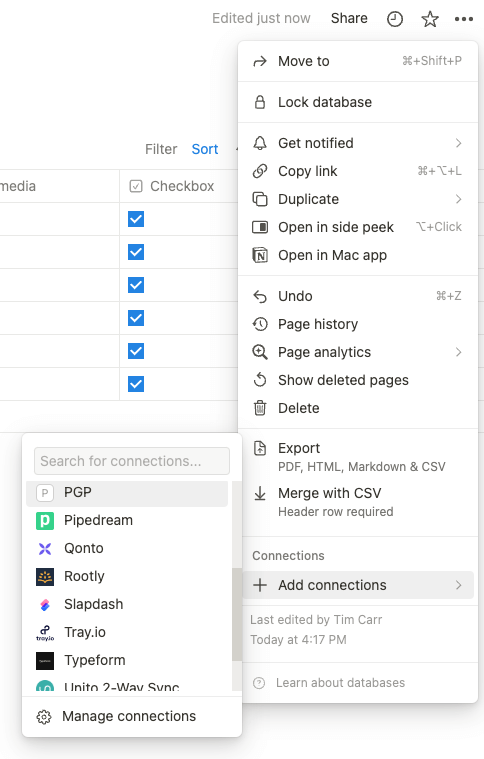Click the side peek panel icon
This screenshot has height=759, width=484.
[x=260, y=227]
